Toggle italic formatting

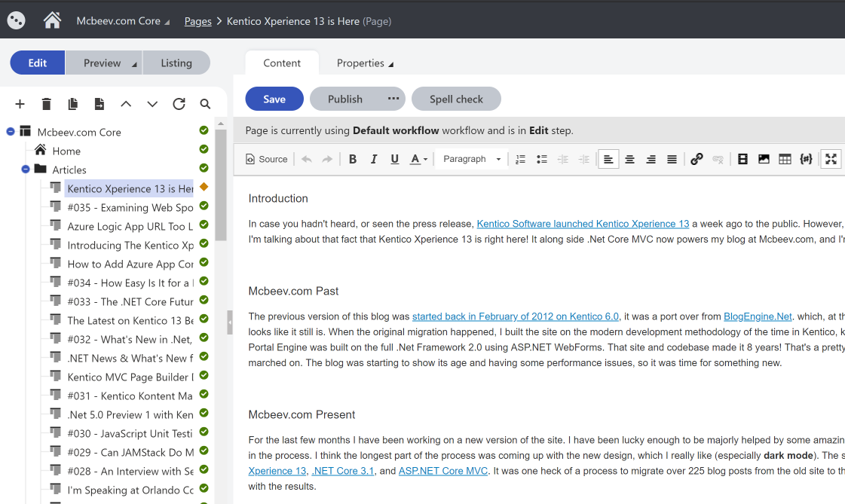pos(373,160)
